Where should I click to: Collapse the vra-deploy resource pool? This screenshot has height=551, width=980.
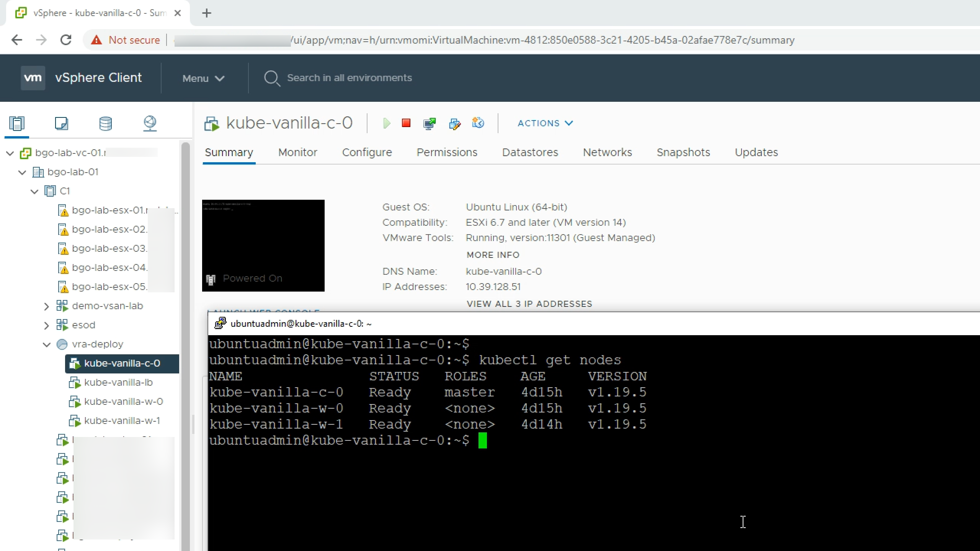(47, 345)
